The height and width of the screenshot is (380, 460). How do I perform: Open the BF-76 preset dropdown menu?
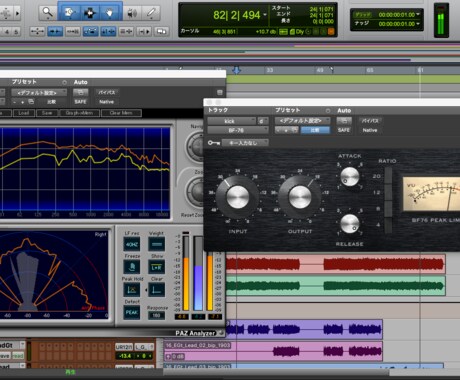pos(302,120)
